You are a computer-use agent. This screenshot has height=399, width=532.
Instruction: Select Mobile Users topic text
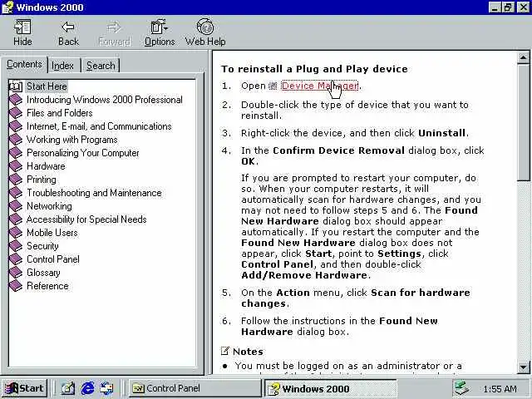click(x=52, y=233)
